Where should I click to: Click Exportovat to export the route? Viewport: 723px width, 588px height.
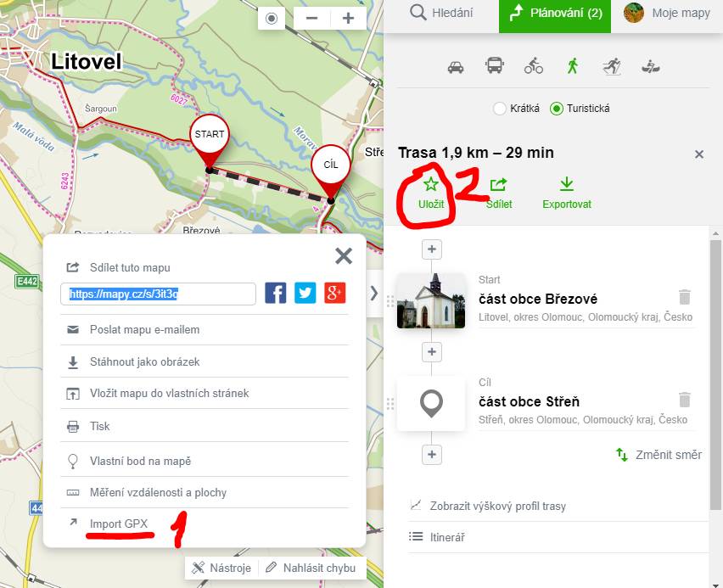click(567, 193)
